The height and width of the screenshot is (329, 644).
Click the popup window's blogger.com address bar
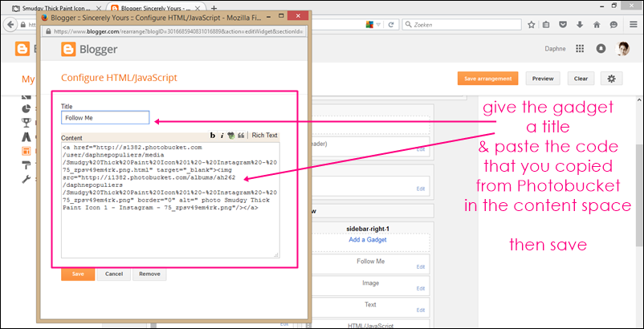(174, 31)
